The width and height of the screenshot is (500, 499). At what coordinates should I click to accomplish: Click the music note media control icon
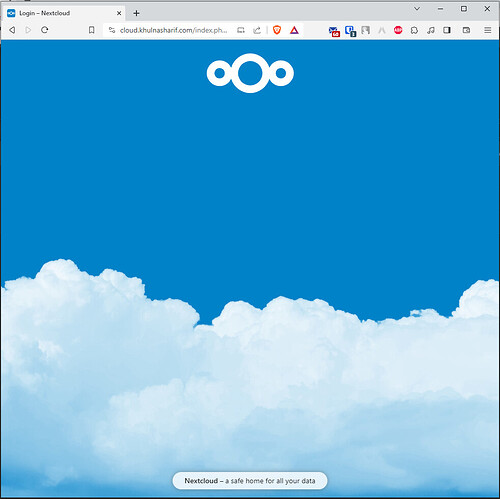point(431,30)
